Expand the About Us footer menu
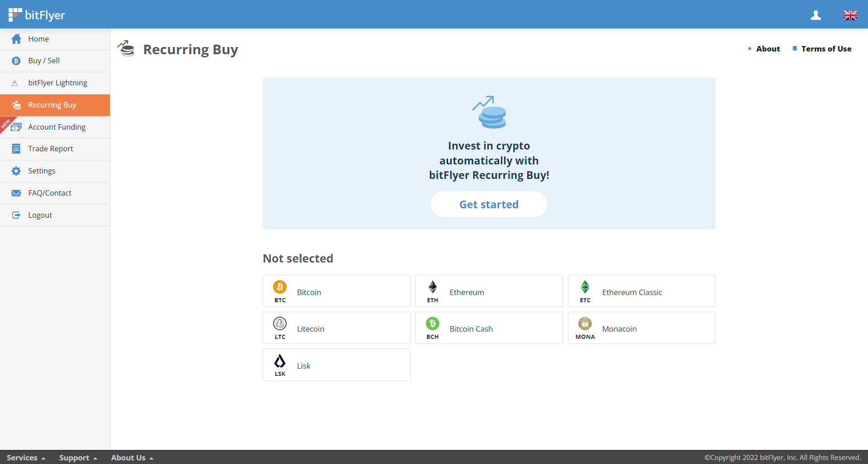Viewport: 868px width, 464px height. tap(132, 458)
